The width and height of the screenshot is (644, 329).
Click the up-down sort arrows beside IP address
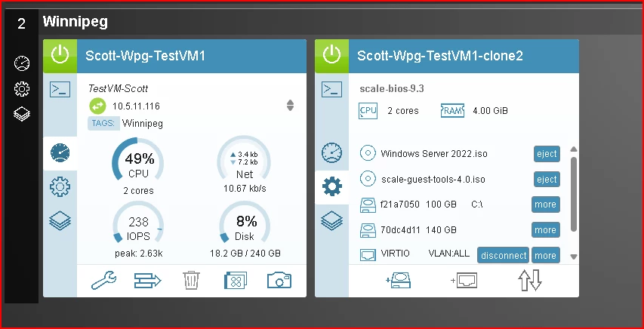tap(291, 106)
